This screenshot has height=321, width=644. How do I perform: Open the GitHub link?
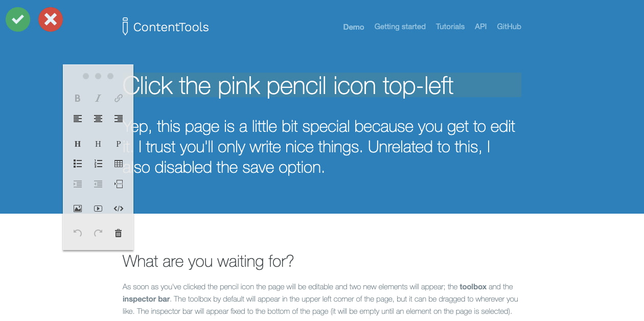(x=509, y=27)
